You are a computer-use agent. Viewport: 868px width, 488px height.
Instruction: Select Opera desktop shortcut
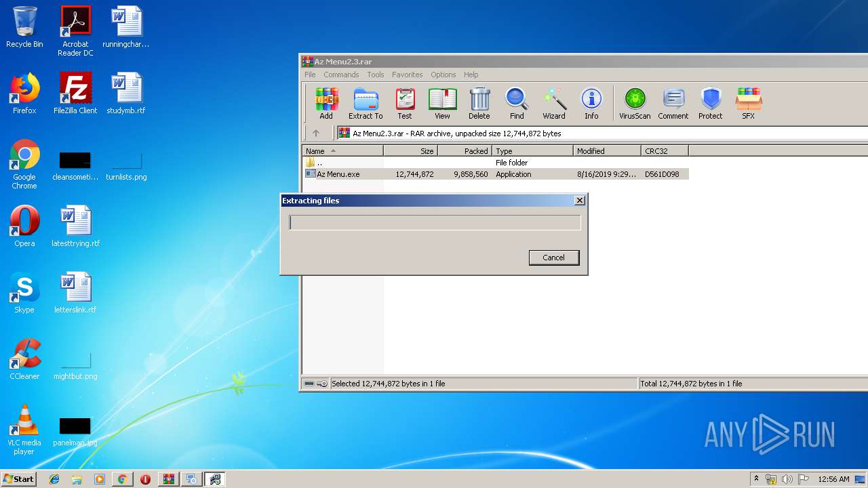pos(24,226)
